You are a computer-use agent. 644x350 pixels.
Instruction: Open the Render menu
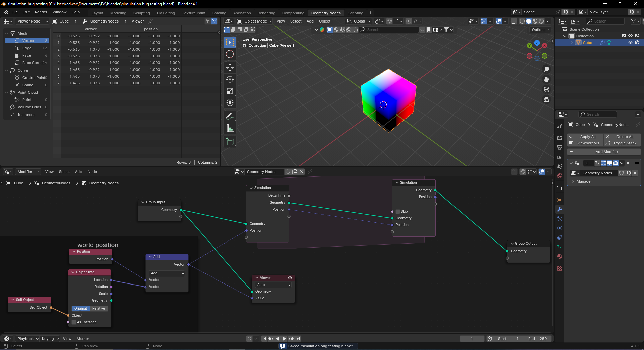41,12
